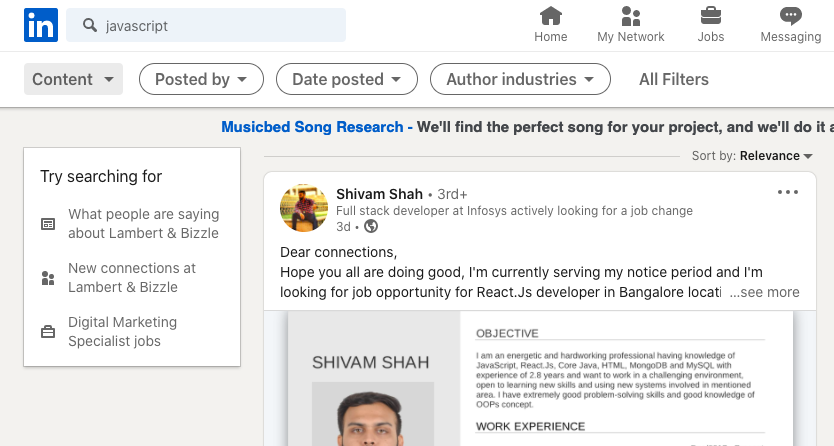834x446 pixels.
Task: Open the post's three-dot options menu
Action: pos(788,192)
